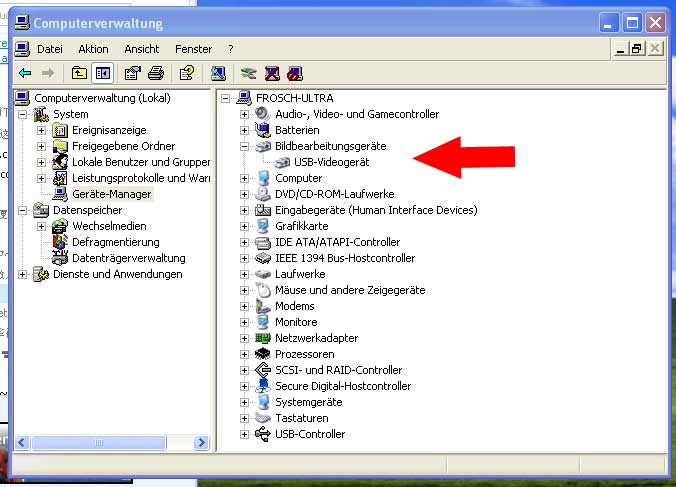Open the Aktion menu
Screen dimensions: 676x487
tap(93, 49)
